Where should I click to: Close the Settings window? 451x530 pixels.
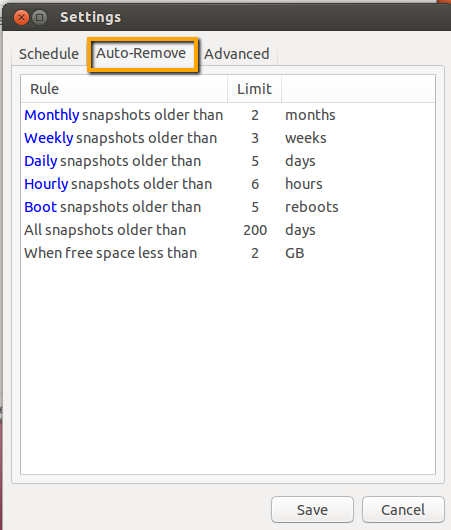tap(21, 17)
